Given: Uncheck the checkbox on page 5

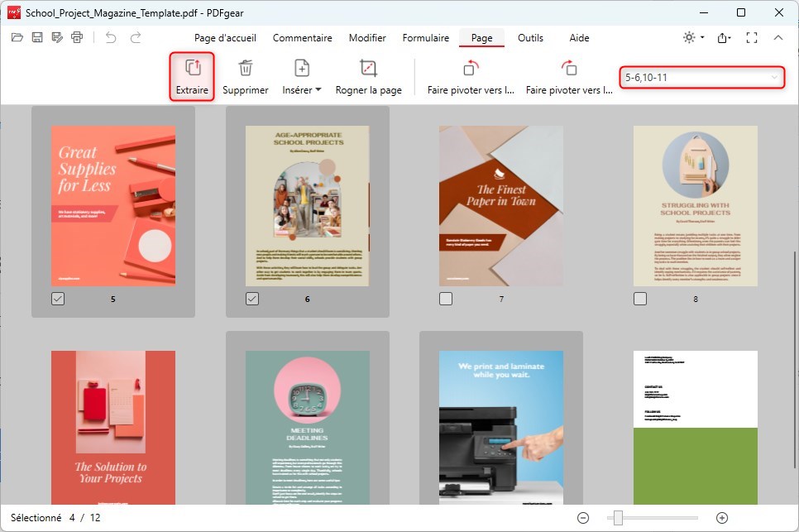Looking at the screenshot, I should pos(57,299).
